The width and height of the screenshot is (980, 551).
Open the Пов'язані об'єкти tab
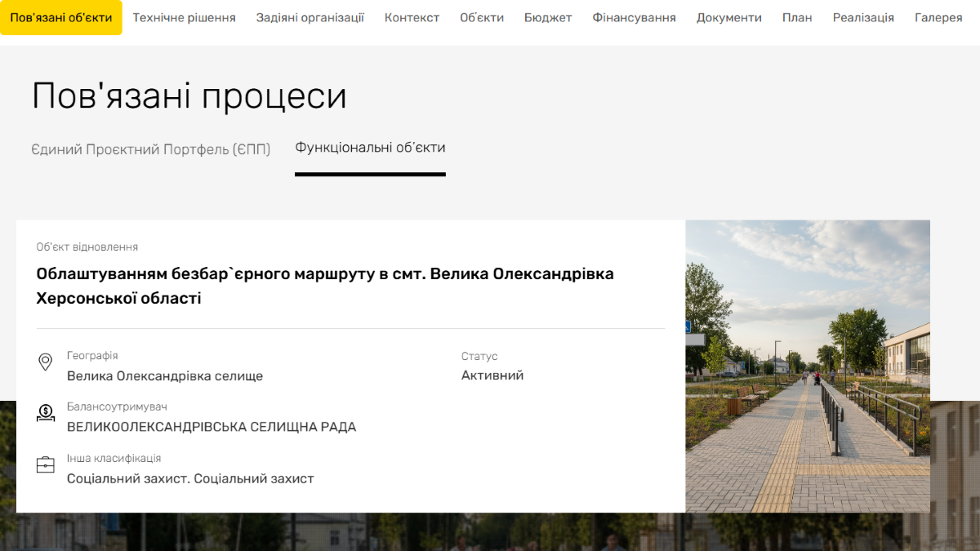click(x=61, y=17)
